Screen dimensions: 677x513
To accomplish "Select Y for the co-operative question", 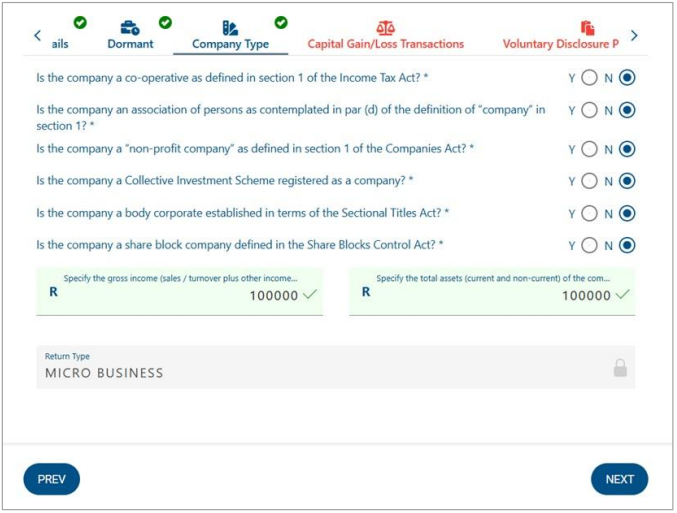I will click(x=589, y=78).
